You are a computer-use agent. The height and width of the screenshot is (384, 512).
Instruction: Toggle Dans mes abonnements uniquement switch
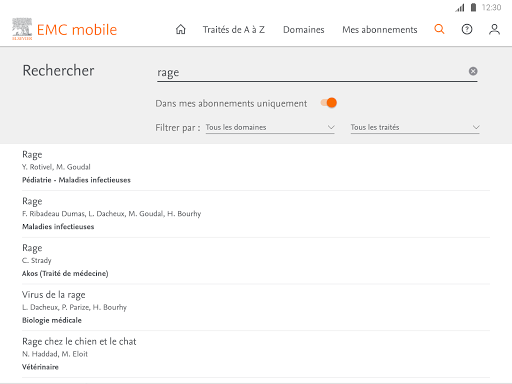click(329, 103)
